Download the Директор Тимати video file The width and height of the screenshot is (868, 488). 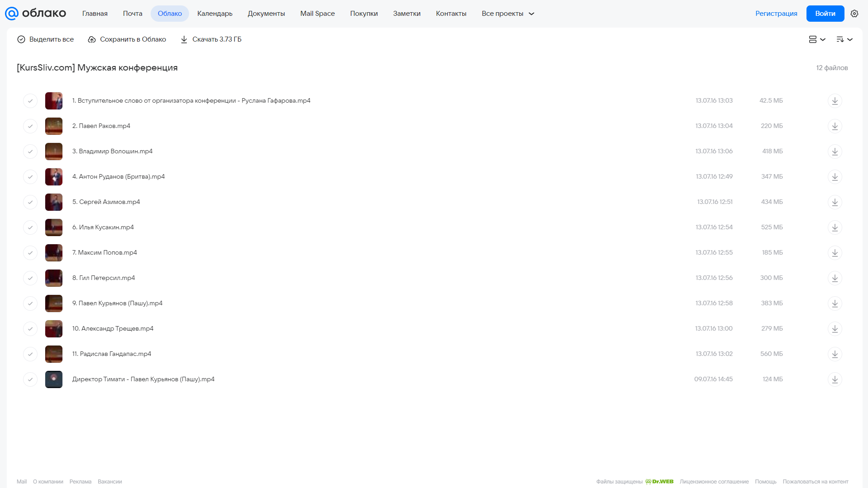835,379
